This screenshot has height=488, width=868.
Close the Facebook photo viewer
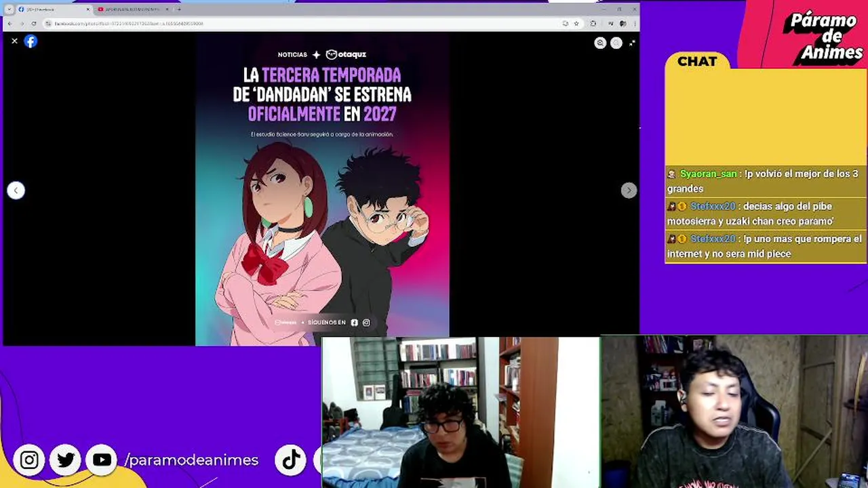pos(14,41)
